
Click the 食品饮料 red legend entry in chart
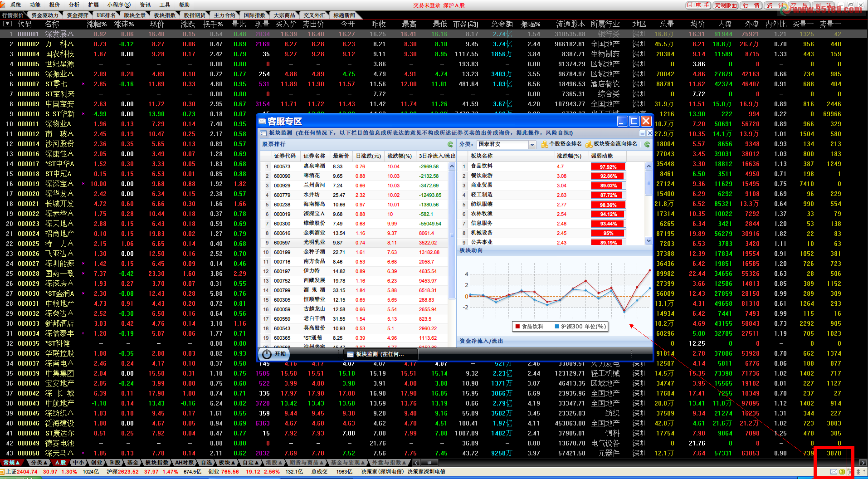point(529,327)
